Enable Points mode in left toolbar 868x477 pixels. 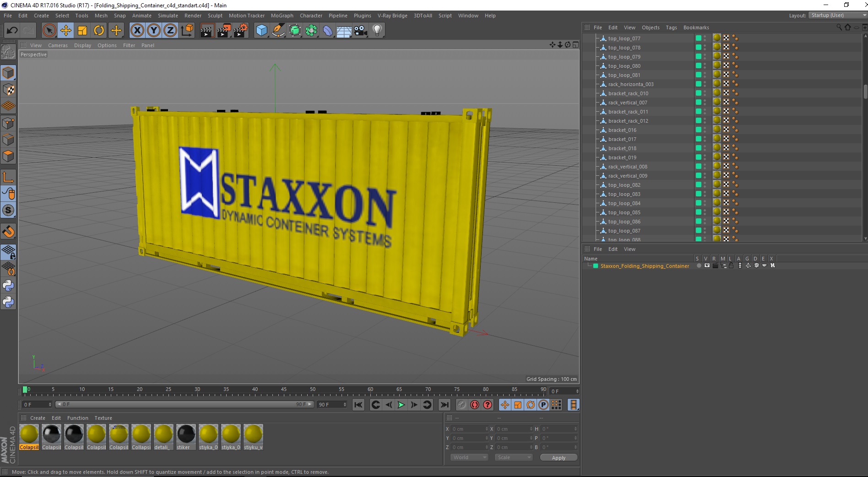8,123
